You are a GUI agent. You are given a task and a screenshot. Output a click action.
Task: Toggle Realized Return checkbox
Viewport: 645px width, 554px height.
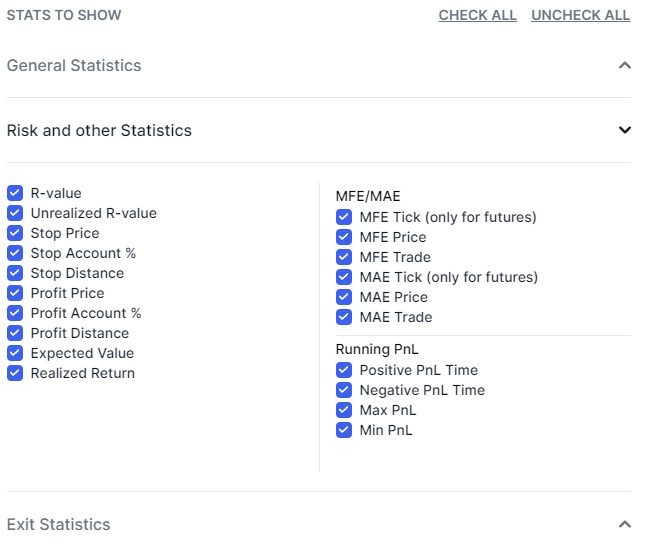(15, 373)
